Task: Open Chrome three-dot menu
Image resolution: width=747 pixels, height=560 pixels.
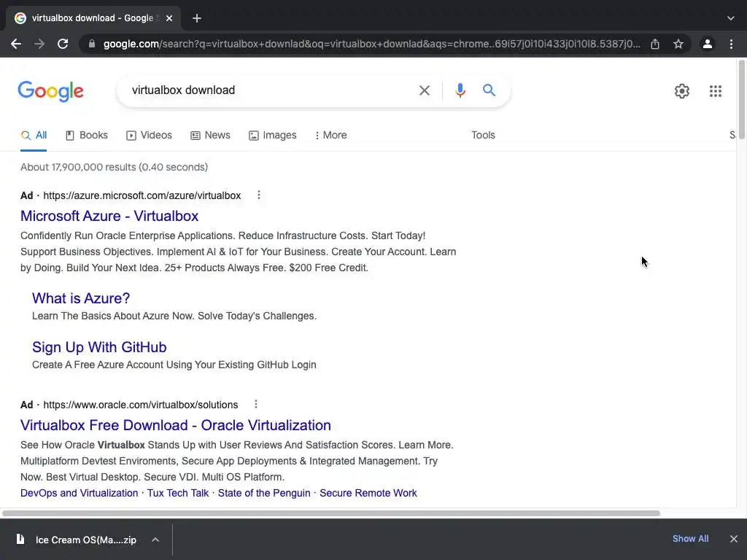Action: click(731, 44)
